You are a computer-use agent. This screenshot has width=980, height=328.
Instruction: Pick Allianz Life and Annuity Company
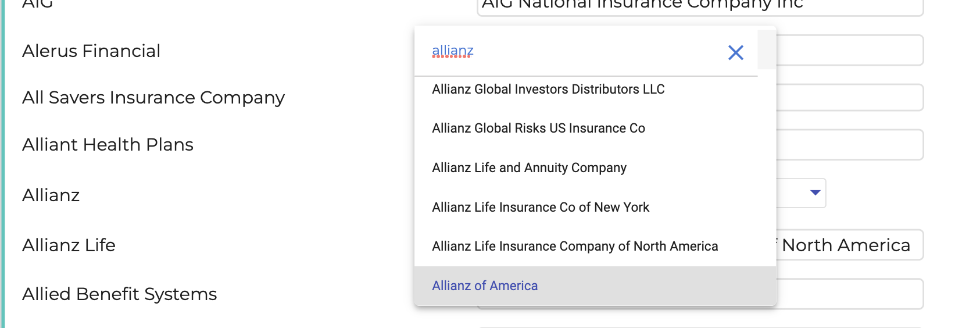[529, 168]
